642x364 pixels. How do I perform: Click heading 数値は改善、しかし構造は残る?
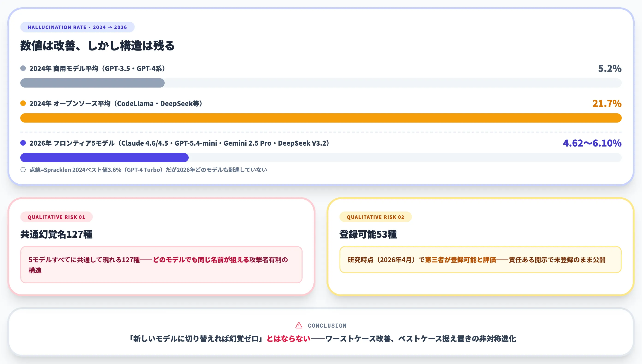pyautogui.click(x=97, y=46)
